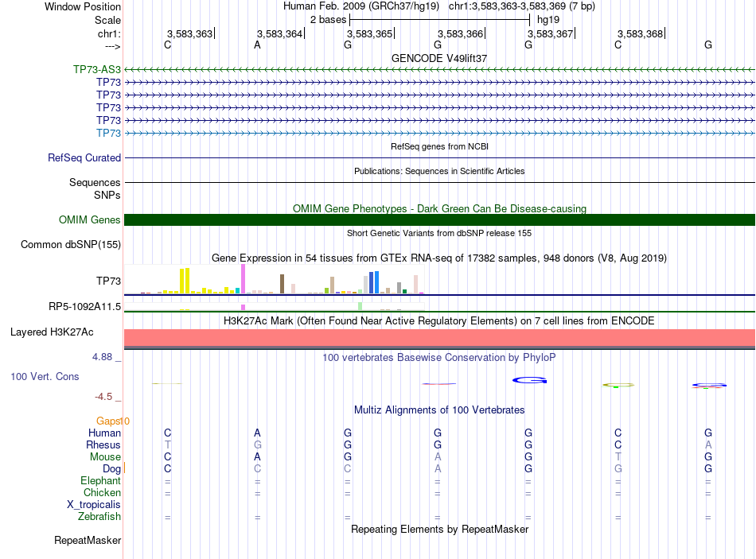The width and height of the screenshot is (756, 559).
Task: Click the 3,583,363 ruler position
Action: click(x=189, y=33)
